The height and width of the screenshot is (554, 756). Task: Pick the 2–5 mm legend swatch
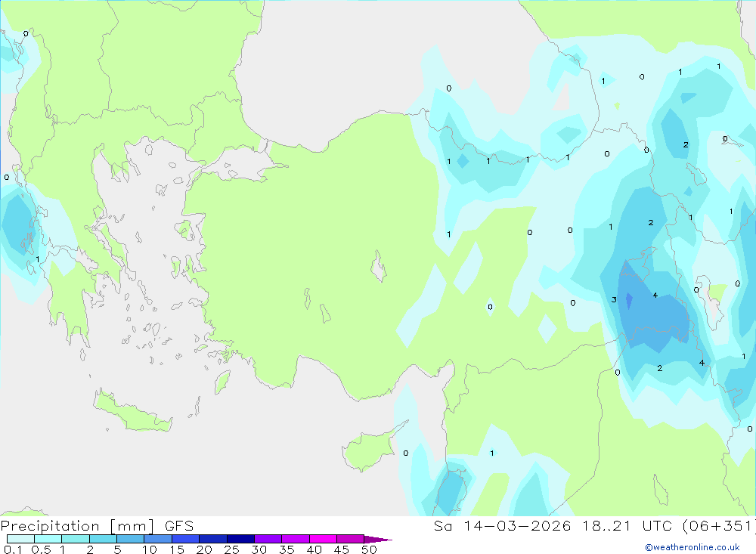103,539
